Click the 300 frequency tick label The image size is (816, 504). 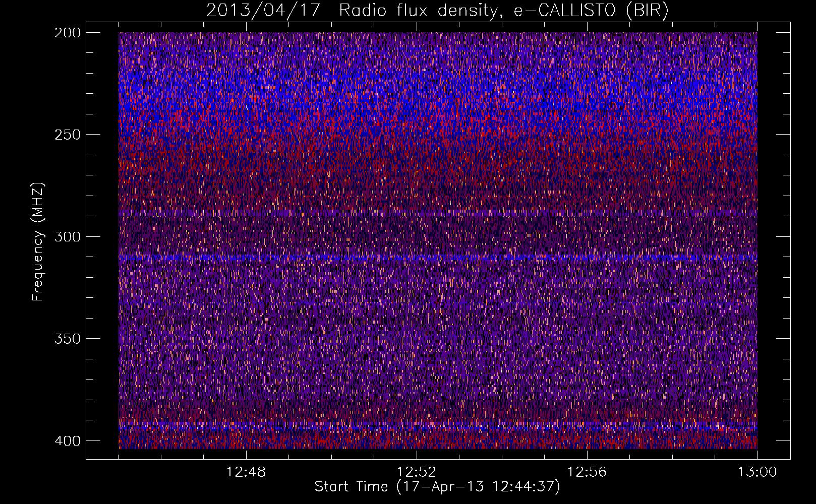[67, 236]
